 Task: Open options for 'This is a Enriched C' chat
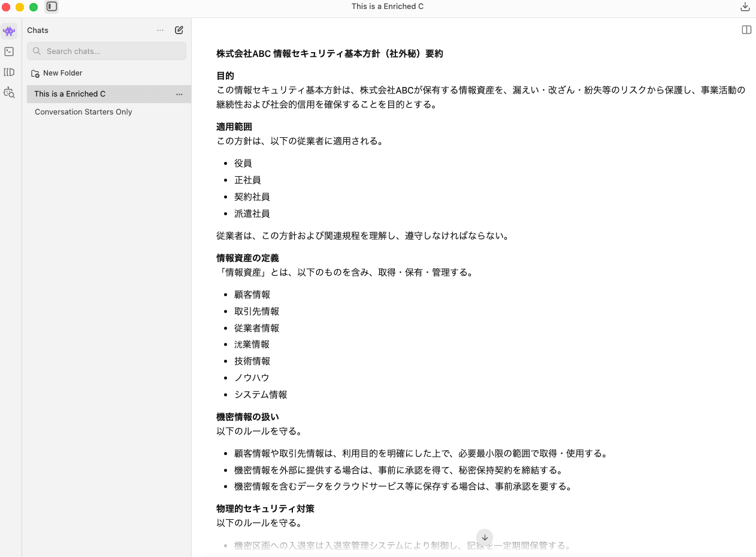pyautogui.click(x=179, y=94)
